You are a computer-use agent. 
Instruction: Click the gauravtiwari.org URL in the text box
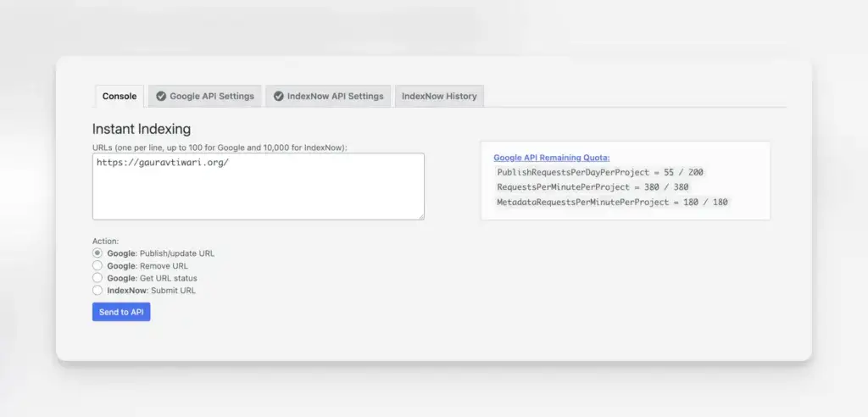click(163, 162)
